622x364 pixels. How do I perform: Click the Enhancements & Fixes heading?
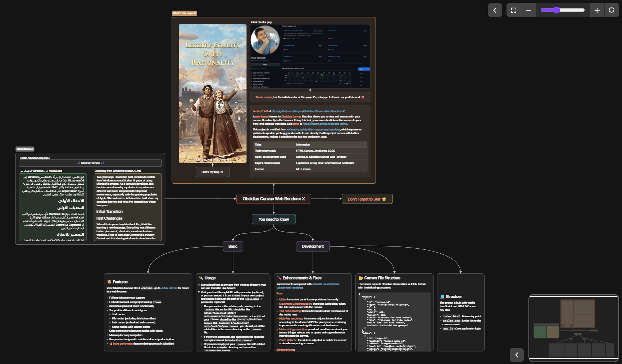[x=302, y=278]
